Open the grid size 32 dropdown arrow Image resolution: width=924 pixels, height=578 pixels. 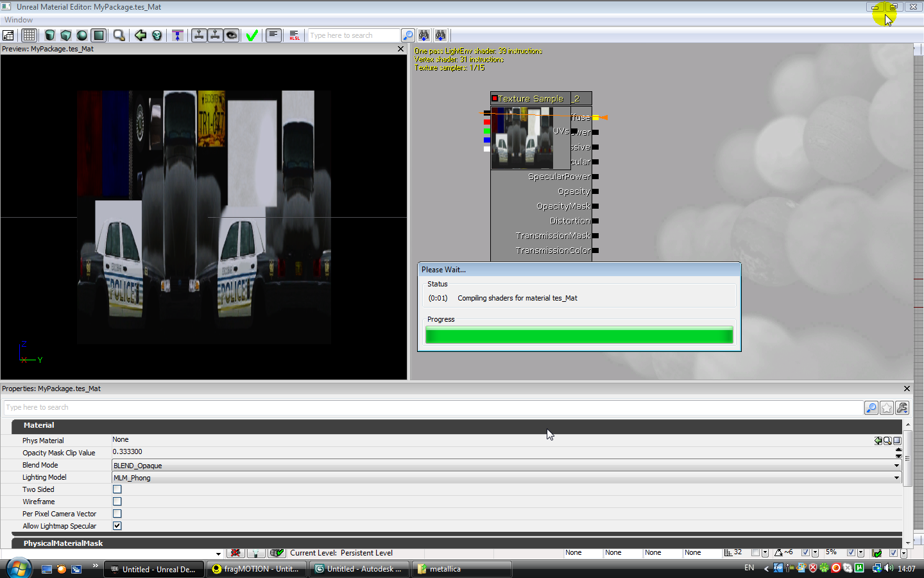click(x=765, y=553)
